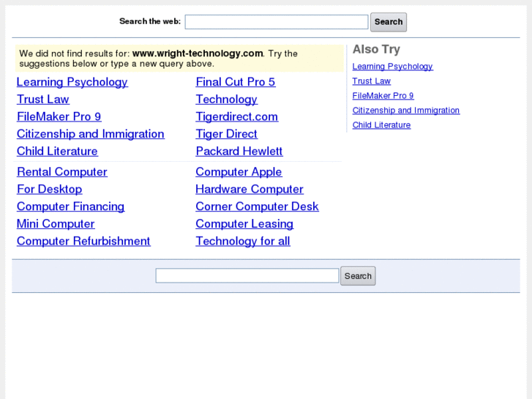Open the Computer Financing link
The width and height of the screenshot is (532, 399).
(70, 206)
